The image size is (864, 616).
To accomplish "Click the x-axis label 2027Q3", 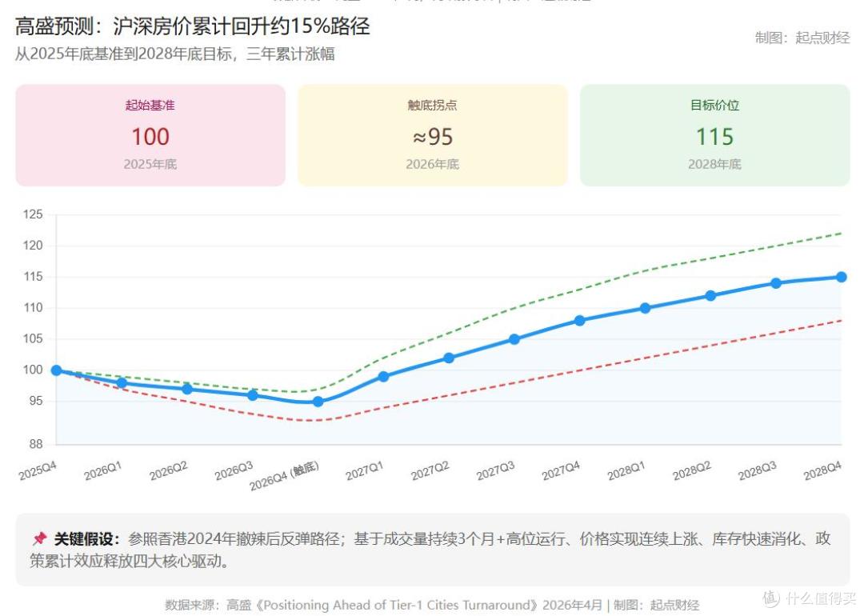I will [495, 471].
